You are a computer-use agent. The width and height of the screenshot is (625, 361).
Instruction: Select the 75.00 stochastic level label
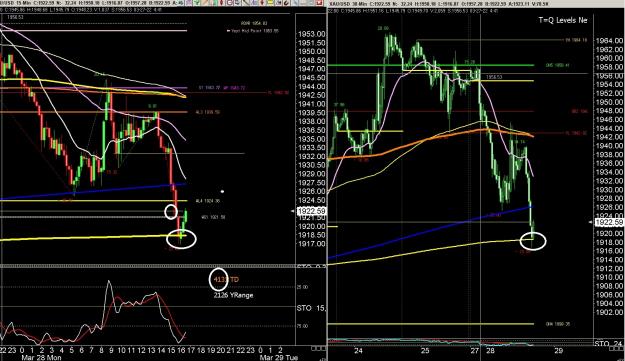[x=303, y=326]
